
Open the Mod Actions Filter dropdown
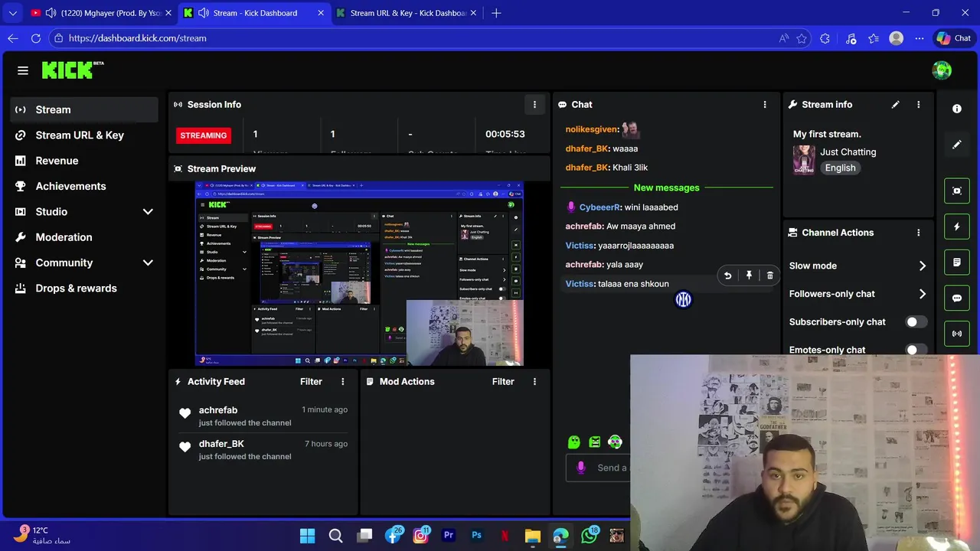503,382
